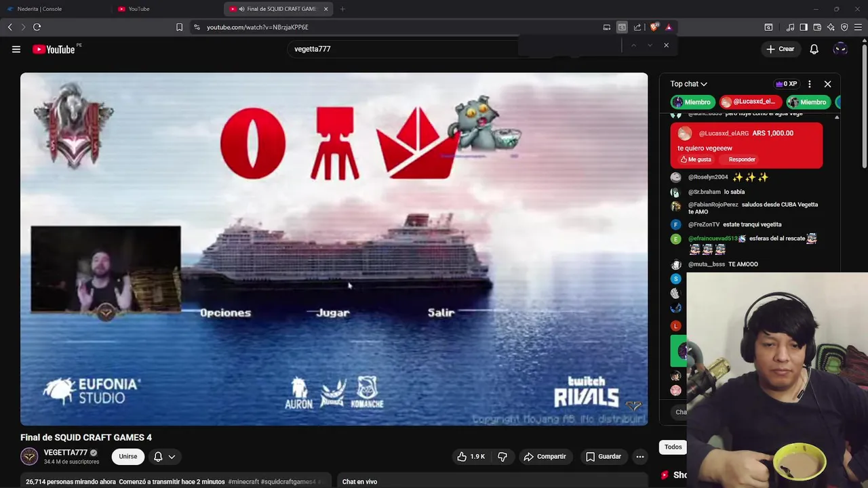Switch to the Nederita Console tab
Screen dimensions: 868x488
point(39,9)
